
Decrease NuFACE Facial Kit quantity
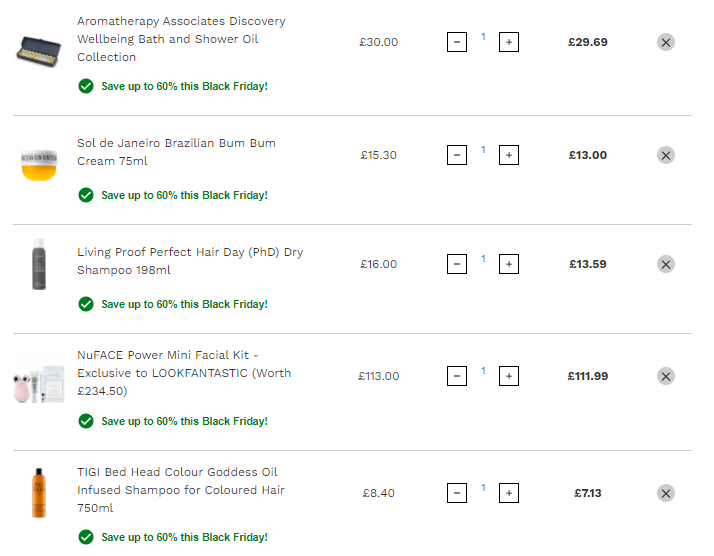tap(457, 376)
